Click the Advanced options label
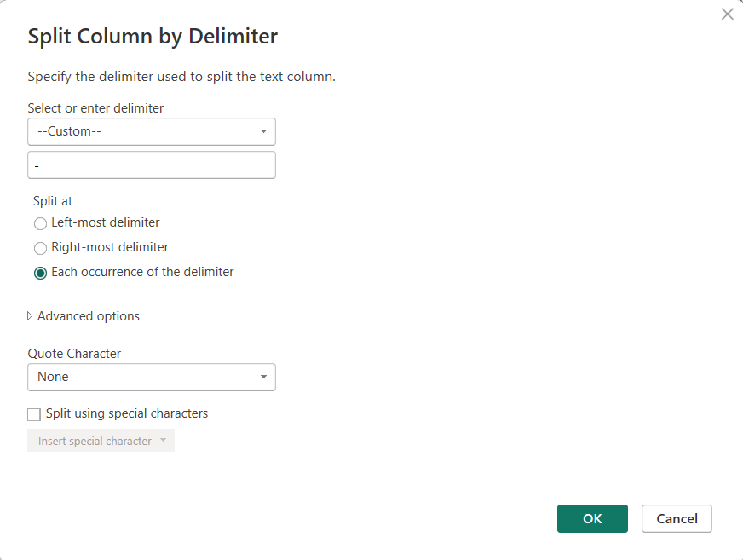 tap(89, 316)
